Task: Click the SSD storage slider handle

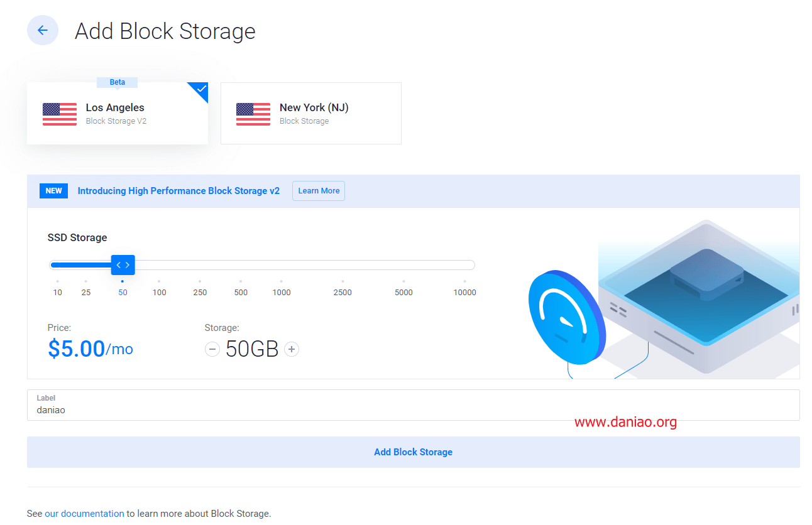Action: [123, 265]
